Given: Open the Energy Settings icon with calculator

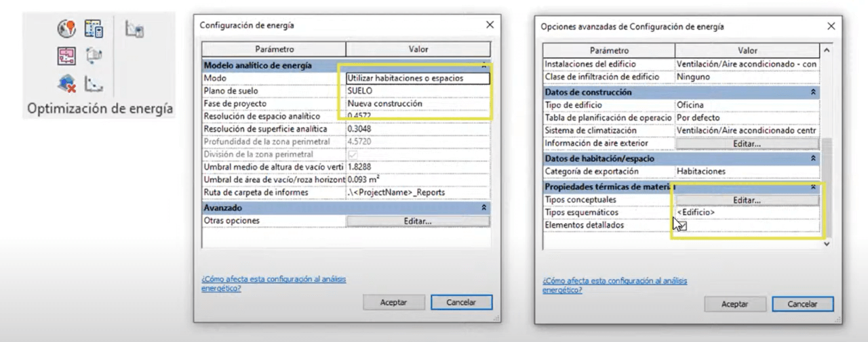Looking at the screenshot, I should coord(94,28).
